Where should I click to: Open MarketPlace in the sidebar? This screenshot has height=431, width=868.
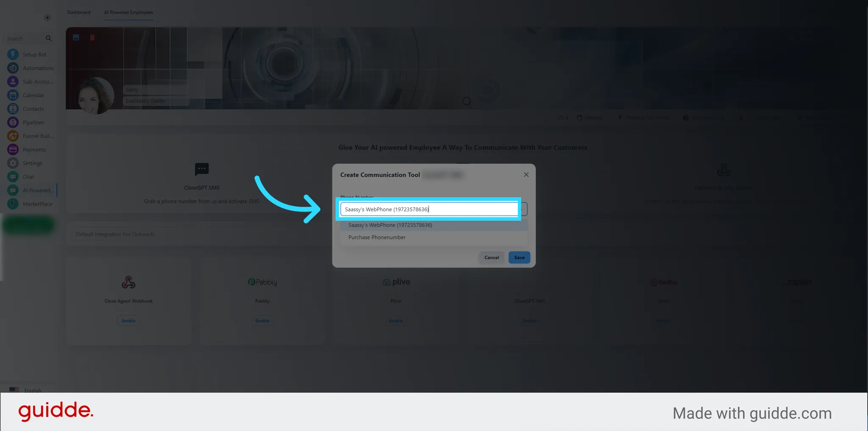click(x=31, y=204)
